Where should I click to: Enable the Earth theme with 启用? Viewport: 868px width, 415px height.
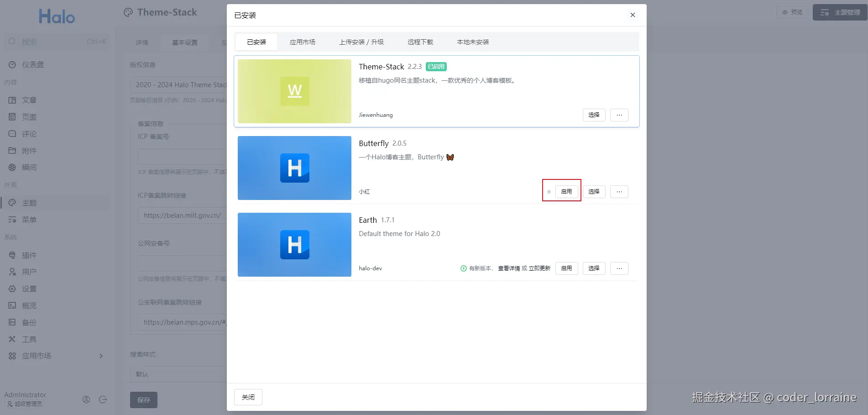[x=566, y=268]
